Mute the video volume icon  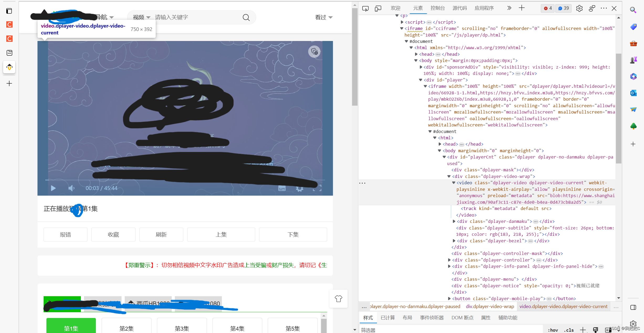pyautogui.click(x=71, y=188)
